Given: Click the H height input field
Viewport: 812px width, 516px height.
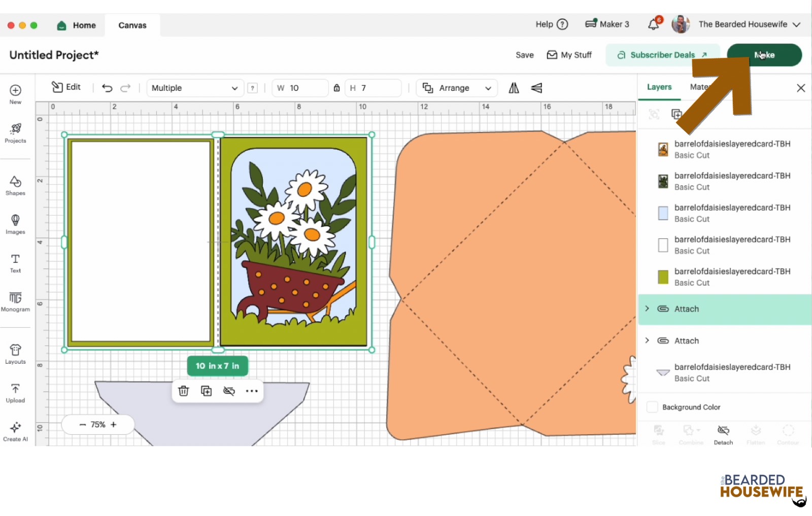Looking at the screenshot, I should pyautogui.click(x=373, y=88).
